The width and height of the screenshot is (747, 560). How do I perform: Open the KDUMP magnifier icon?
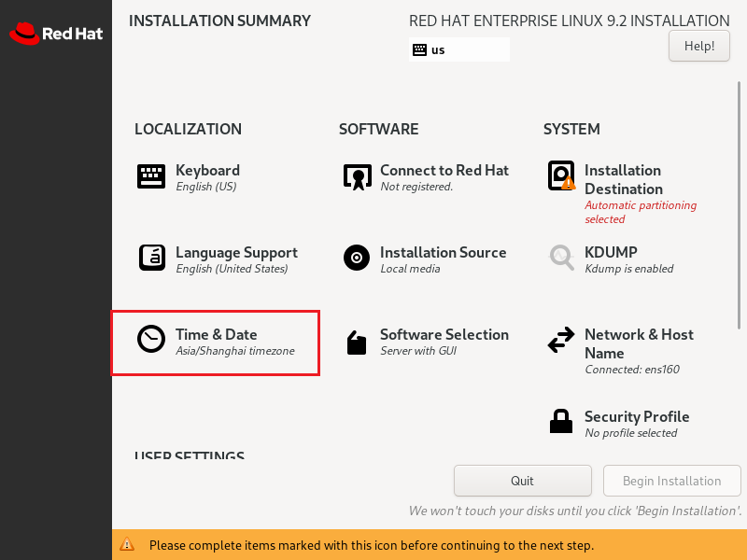point(562,258)
